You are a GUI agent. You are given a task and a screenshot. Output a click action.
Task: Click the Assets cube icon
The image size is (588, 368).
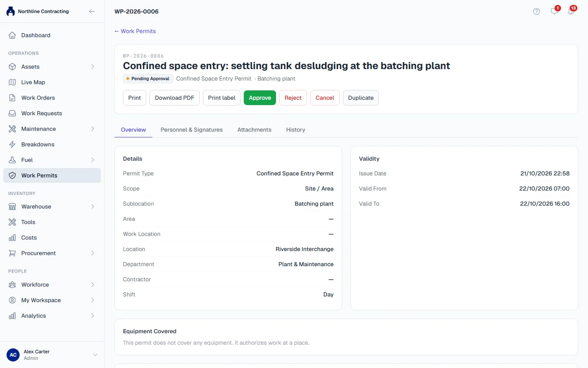(12, 67)
